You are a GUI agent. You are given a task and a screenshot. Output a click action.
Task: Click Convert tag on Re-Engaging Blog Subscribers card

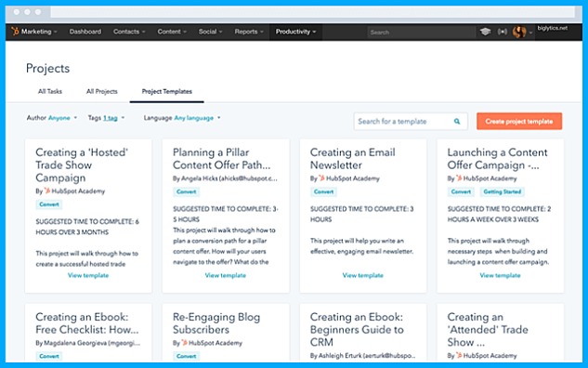[x=187, y=356]
